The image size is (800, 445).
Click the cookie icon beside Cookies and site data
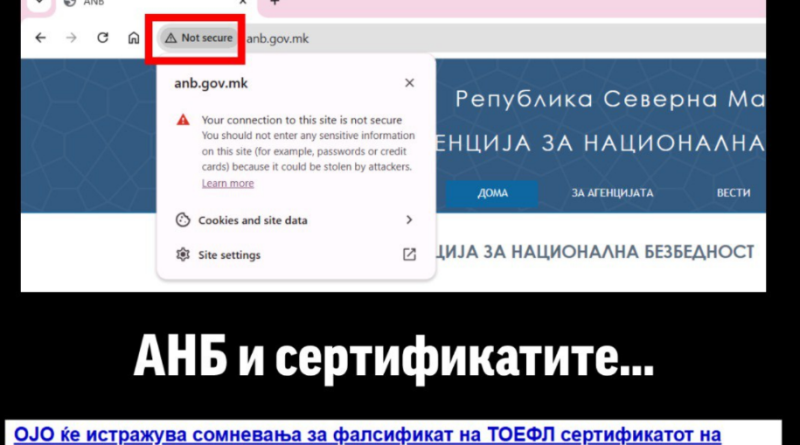[x=183, y=220]
